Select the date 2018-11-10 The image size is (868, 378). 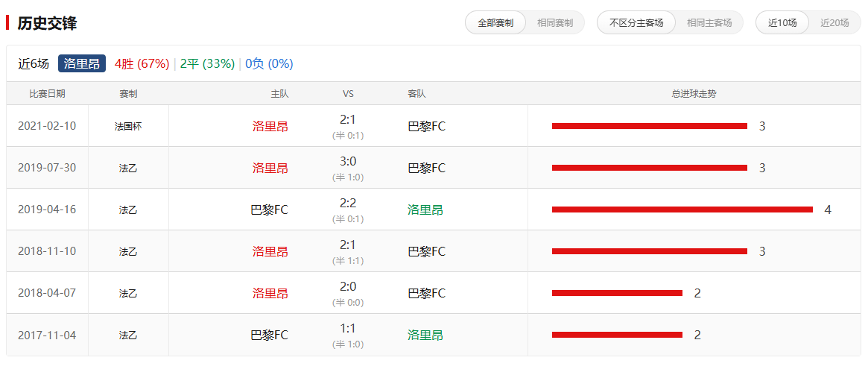[47, 251]
